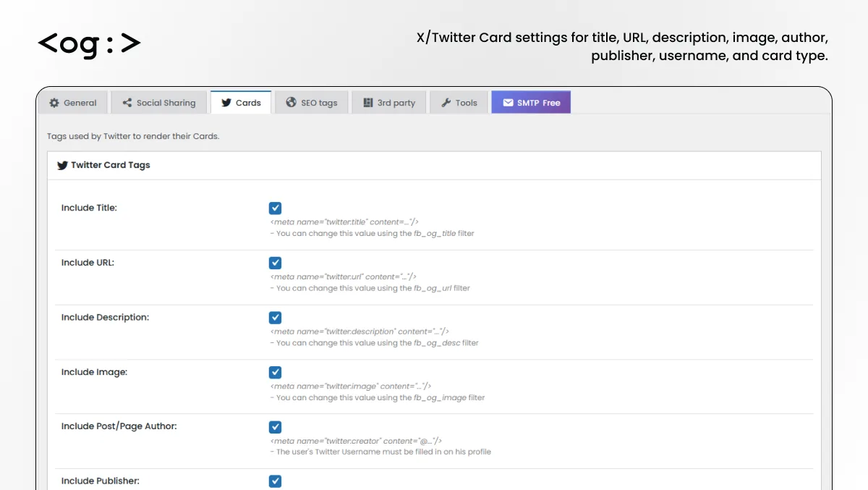Uncheck the Include Post/Page Author checkbox
Screen dimensions: 868x490
point(275,427)
